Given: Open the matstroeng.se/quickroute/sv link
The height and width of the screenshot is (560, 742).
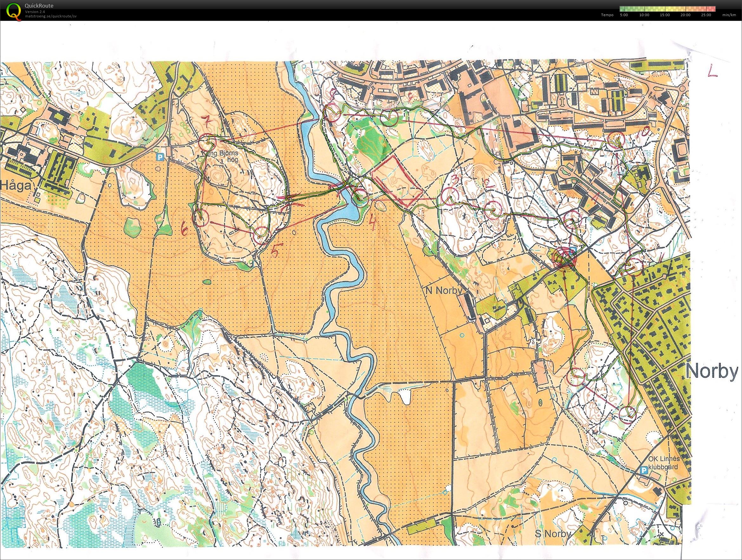Looking at the screenshot, I should click(x=51, y=16).
